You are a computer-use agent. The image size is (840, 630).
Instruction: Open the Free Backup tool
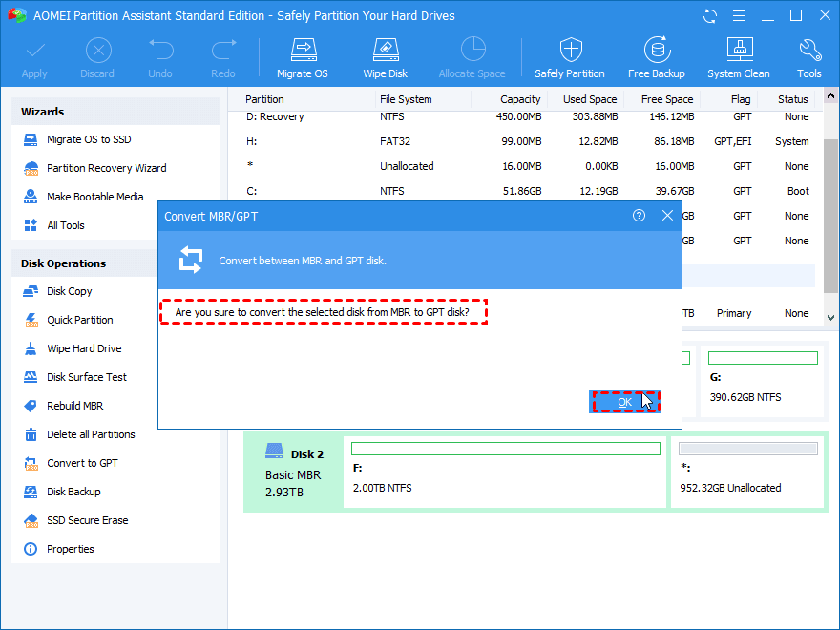click(x=657, y=57)
